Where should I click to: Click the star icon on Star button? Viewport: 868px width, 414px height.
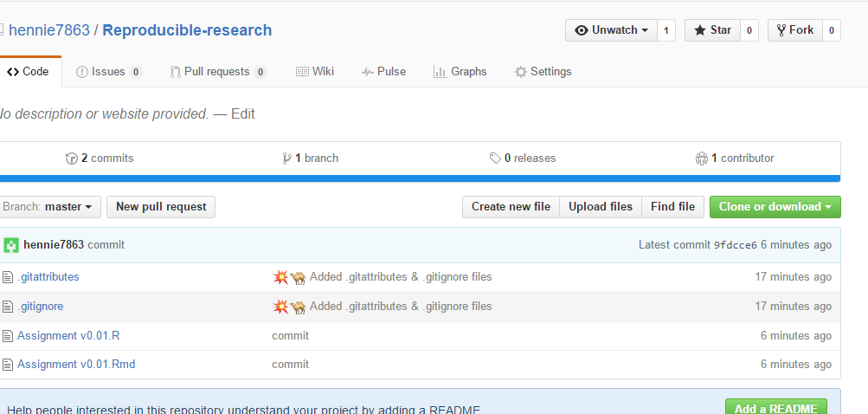pyautogui.click(x=700, y=30)
